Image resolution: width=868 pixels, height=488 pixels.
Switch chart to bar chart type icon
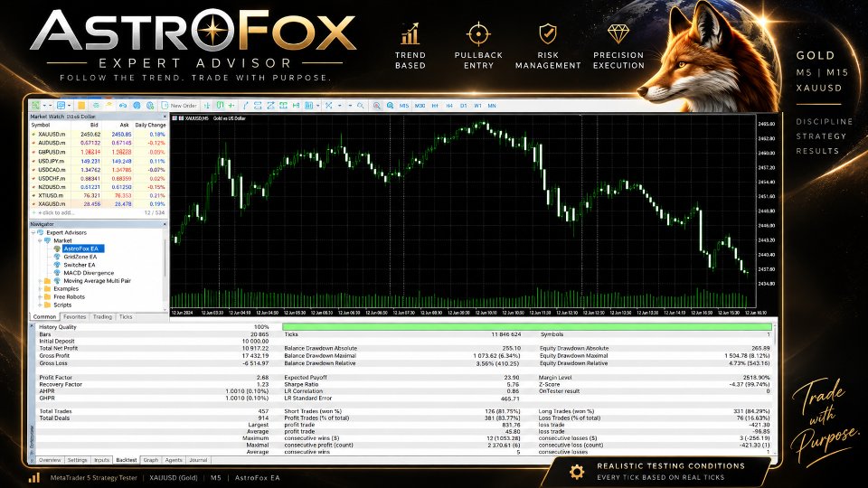tap(208, 105)
